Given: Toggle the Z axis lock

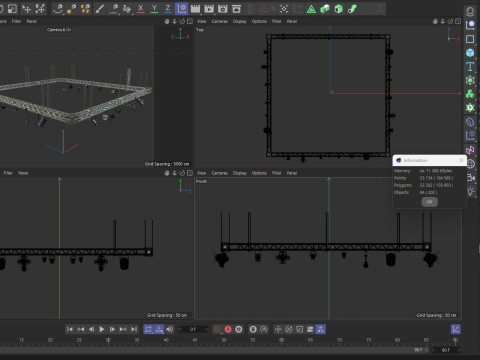Looking at the screenshot, I should click(168, 9).
